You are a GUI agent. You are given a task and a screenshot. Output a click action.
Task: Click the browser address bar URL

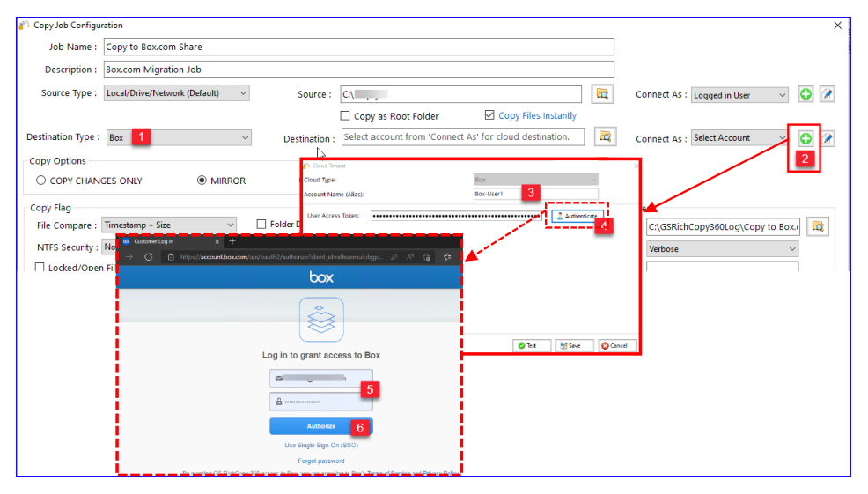(281, 257)
